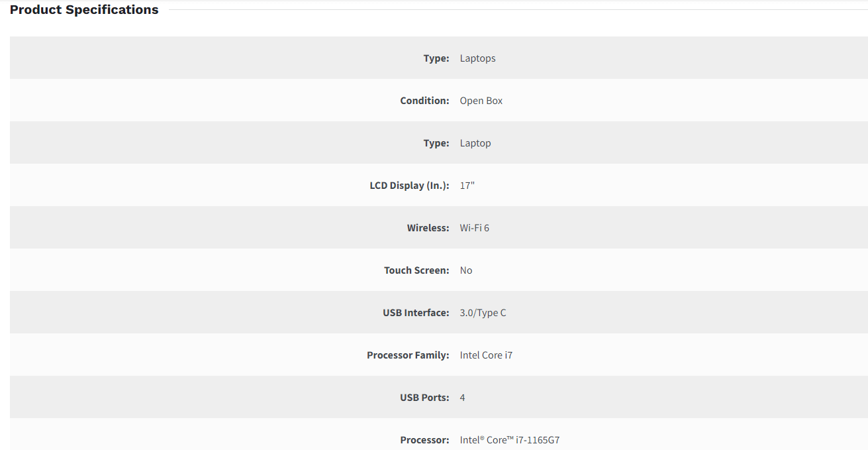Click the "Processor:" label in last row

point(424,440)
